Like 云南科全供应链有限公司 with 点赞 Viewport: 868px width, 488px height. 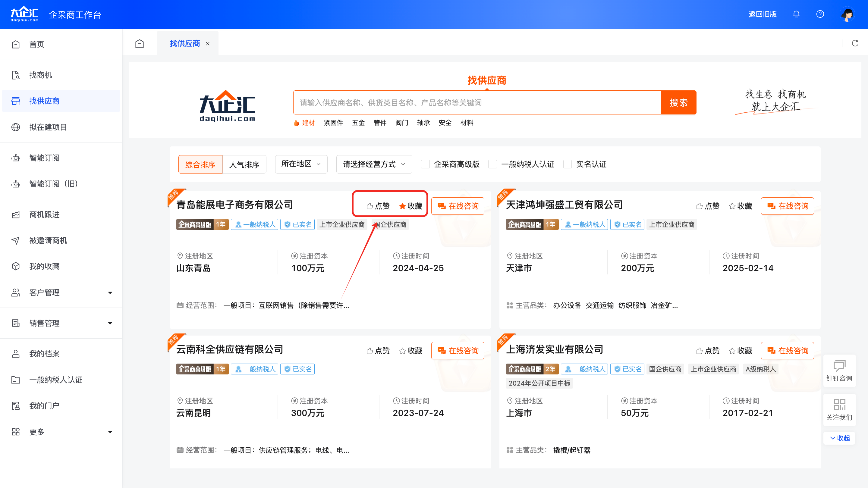[x=378, y=351]
